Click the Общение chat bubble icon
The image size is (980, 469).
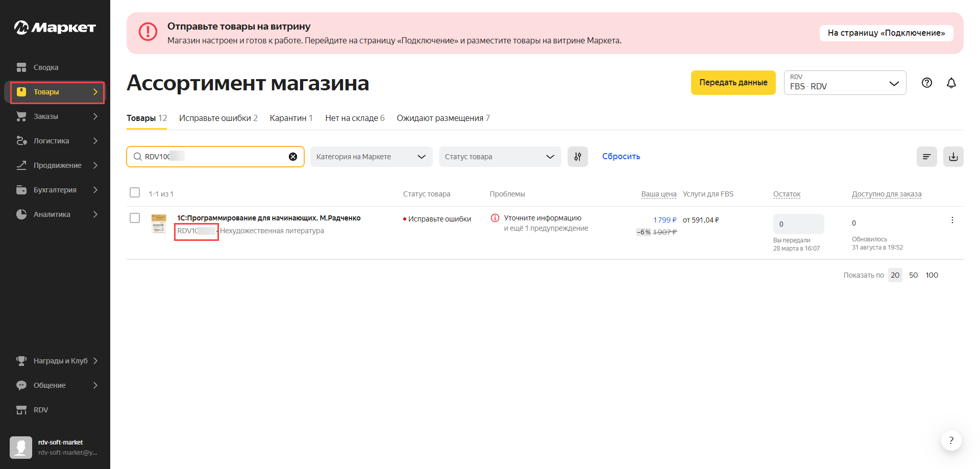pyautogui.click(x=21, y=385)
